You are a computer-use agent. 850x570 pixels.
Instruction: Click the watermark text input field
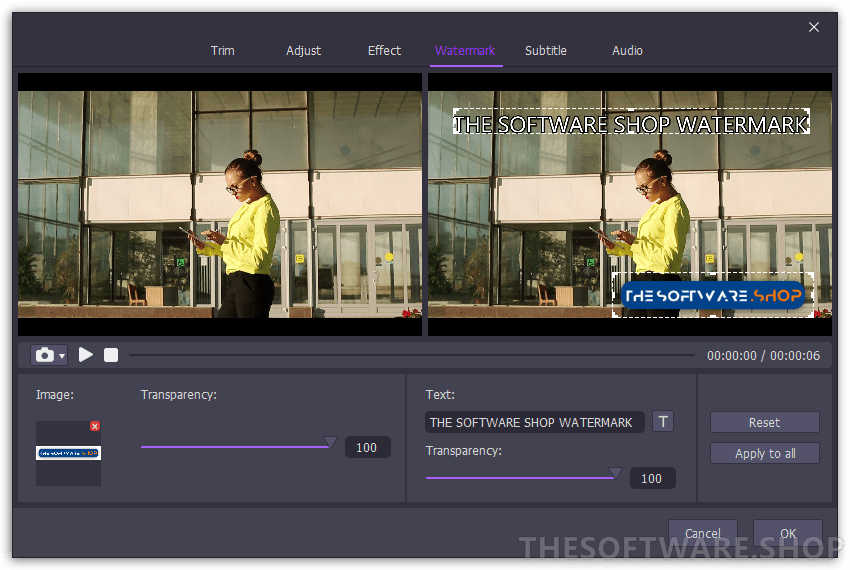(x=535, y=422)
